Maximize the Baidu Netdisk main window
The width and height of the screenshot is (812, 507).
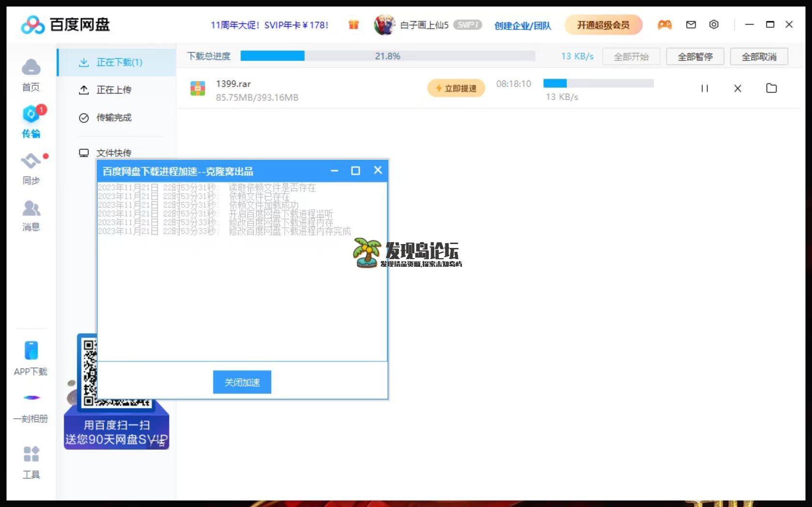[770, 24]
